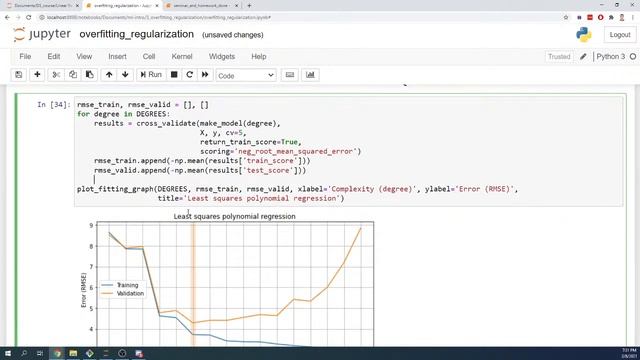
Task: Open the Widgets menu
Action: [222, 56]
